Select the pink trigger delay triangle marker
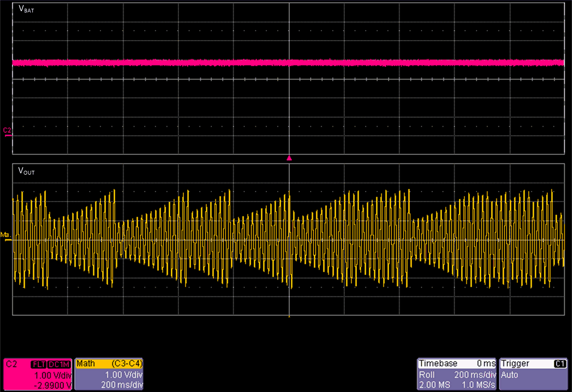 pos(289,158)
